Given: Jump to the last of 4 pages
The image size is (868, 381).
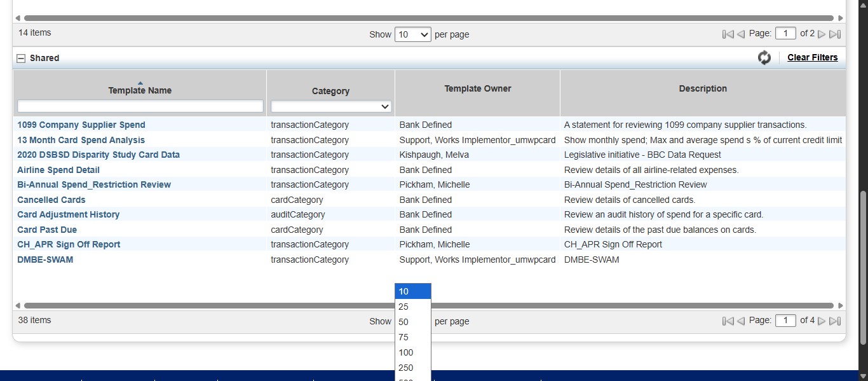Looking at the screenshot, I should pyautogui.click(x=834, y=320).
